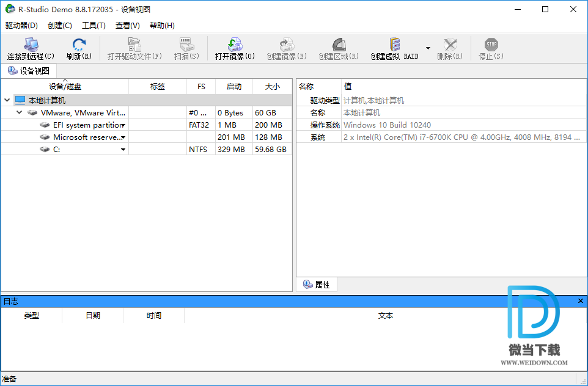Click the 日期 column header in log
This screenshot has height=386, width=588.
(x=93, y=316)
